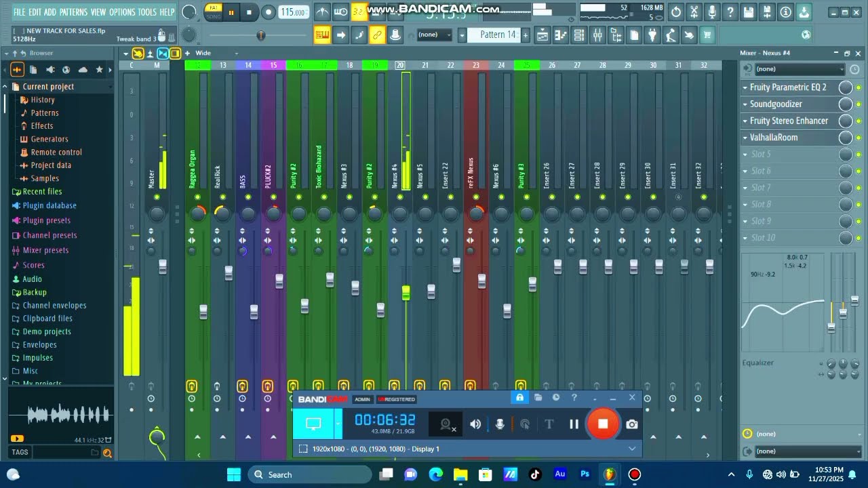The image size is (868, 488).
Task: Click the Master track volume fader
Action: point(163,266)
